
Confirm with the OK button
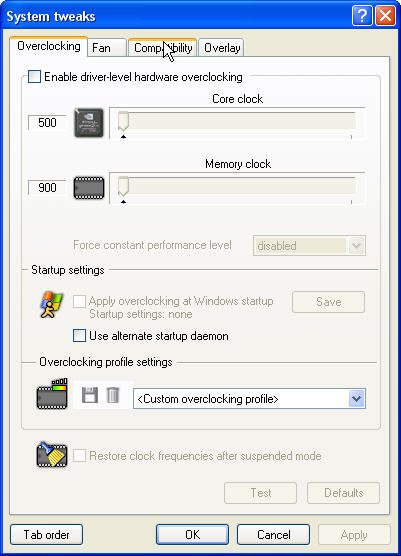pos(193,534)
